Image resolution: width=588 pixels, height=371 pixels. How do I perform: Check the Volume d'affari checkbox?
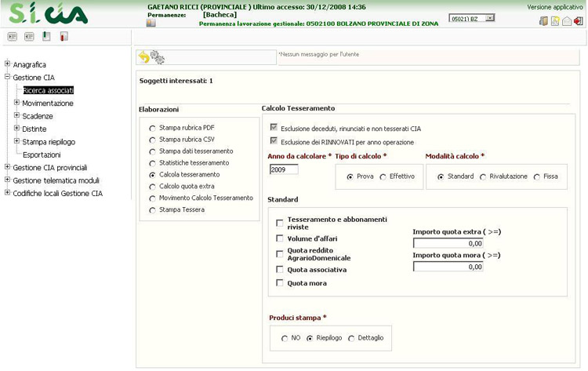tap(279, 238)
